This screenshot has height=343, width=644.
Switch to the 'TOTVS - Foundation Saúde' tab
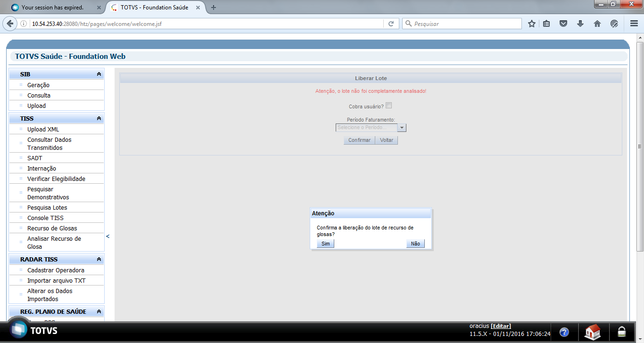(155, 8)
